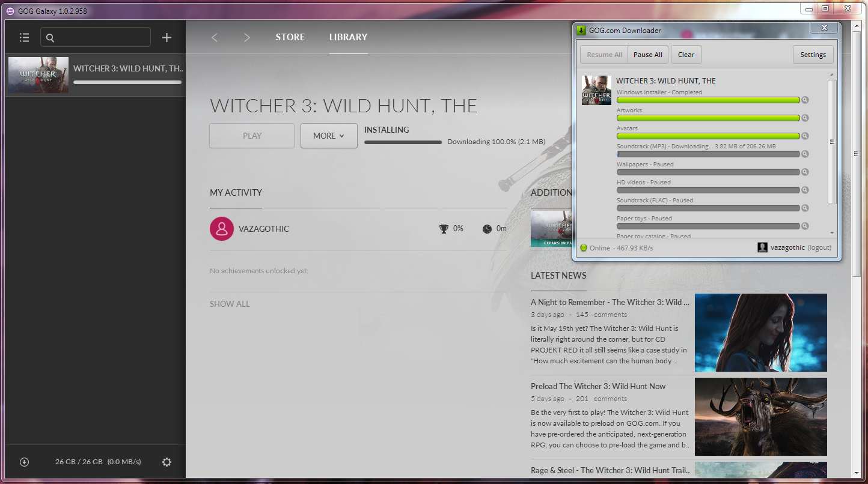The image size is (868, 484).
Task: Click GOG Downloader title bar icon
Action: click(x=581, y=30)
